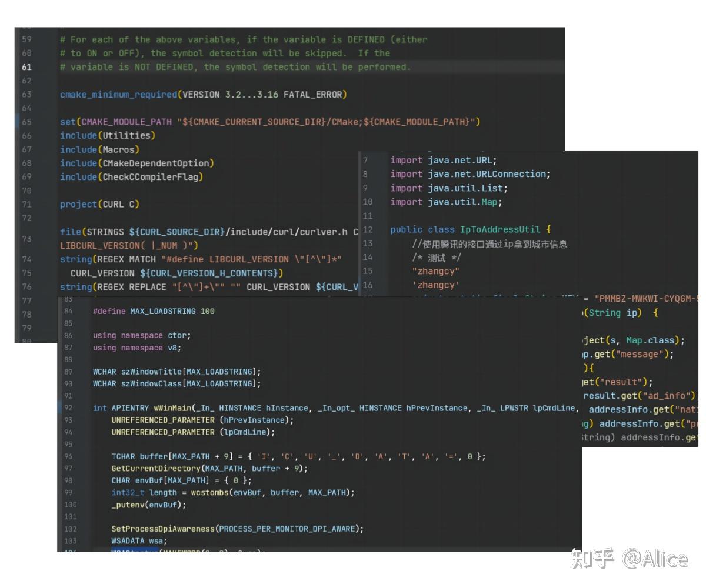Click the single-quoted 'zhangcy' string
This screenshot has width=706, height=588.
pos(436,285)
